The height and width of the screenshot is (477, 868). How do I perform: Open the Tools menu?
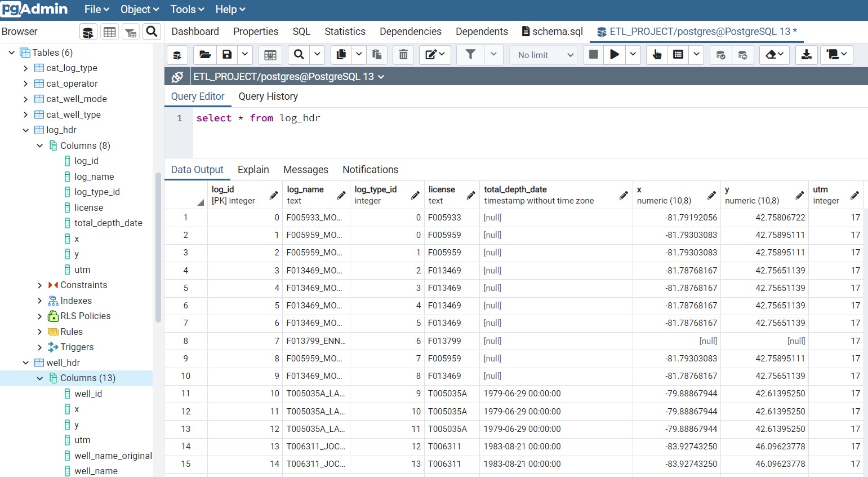click(x=187, y=10)
